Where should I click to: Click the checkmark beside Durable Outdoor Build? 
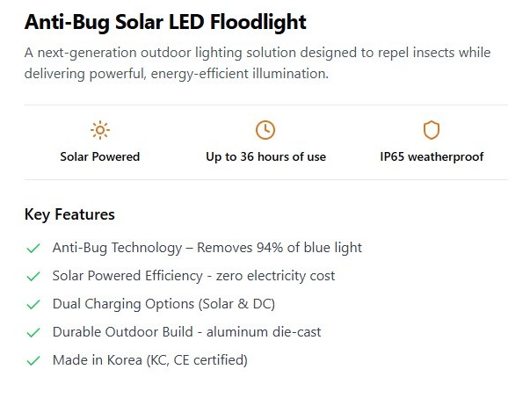point(33,332)
